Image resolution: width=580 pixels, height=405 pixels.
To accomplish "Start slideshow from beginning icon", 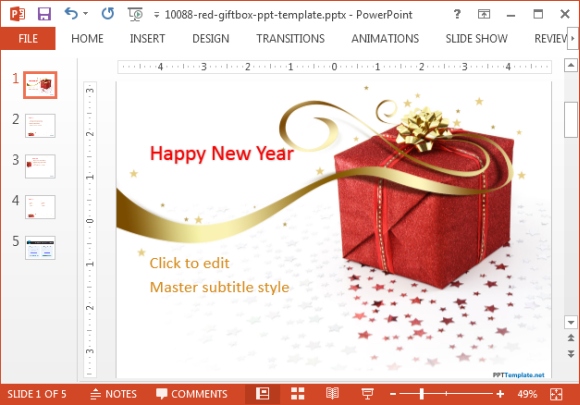I will point(135,14).
